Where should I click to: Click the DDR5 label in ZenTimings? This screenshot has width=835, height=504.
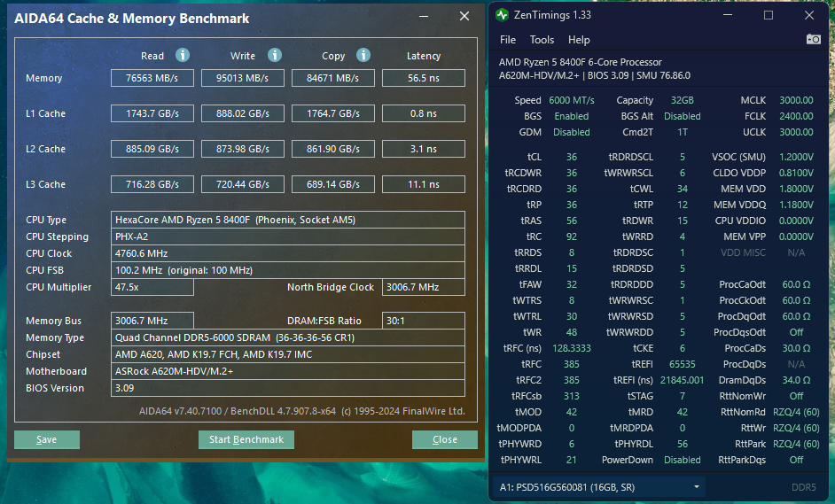click(804, 487)
